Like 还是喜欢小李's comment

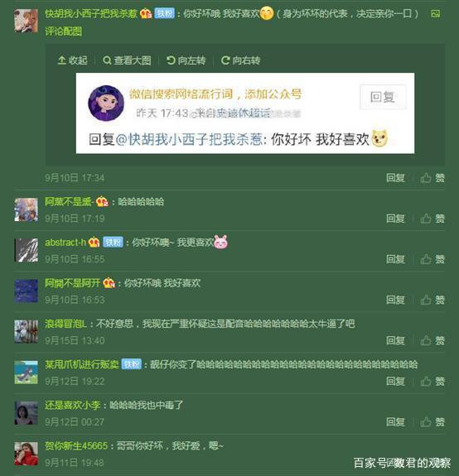[432, 422]
